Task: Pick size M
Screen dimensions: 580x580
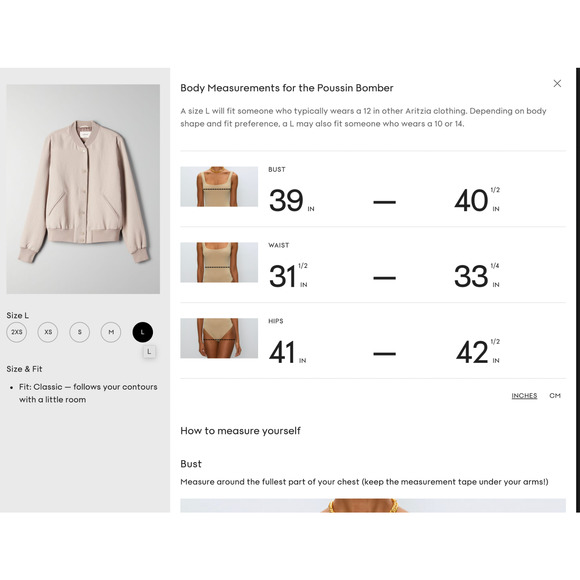Action: 111,332
